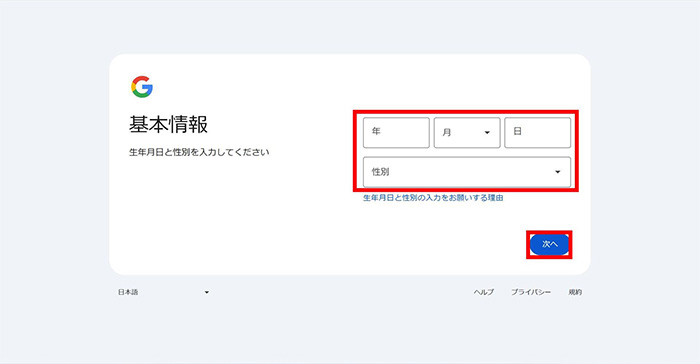This screenshot has width=700, height=364.
Task: Open the 月 (month) dropdown
Action: click(x=467, y=133)
